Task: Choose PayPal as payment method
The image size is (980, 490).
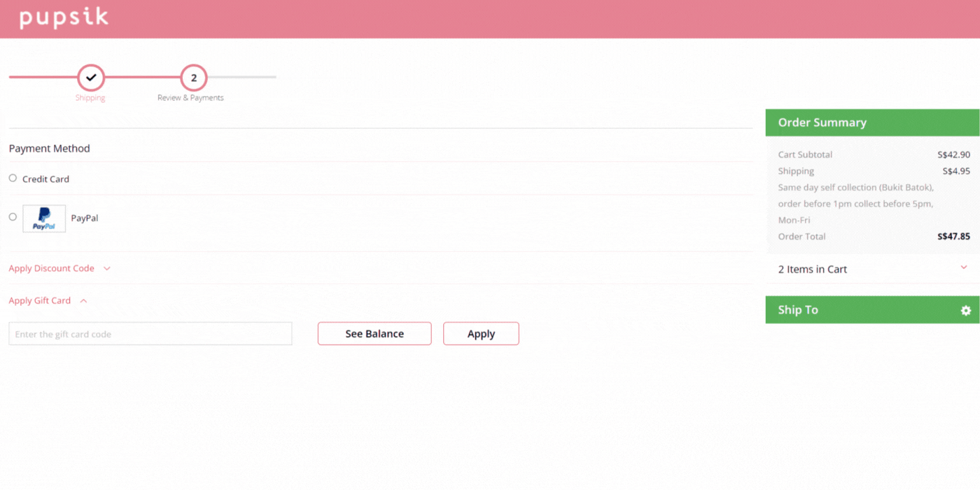Action: click(12, 217)
